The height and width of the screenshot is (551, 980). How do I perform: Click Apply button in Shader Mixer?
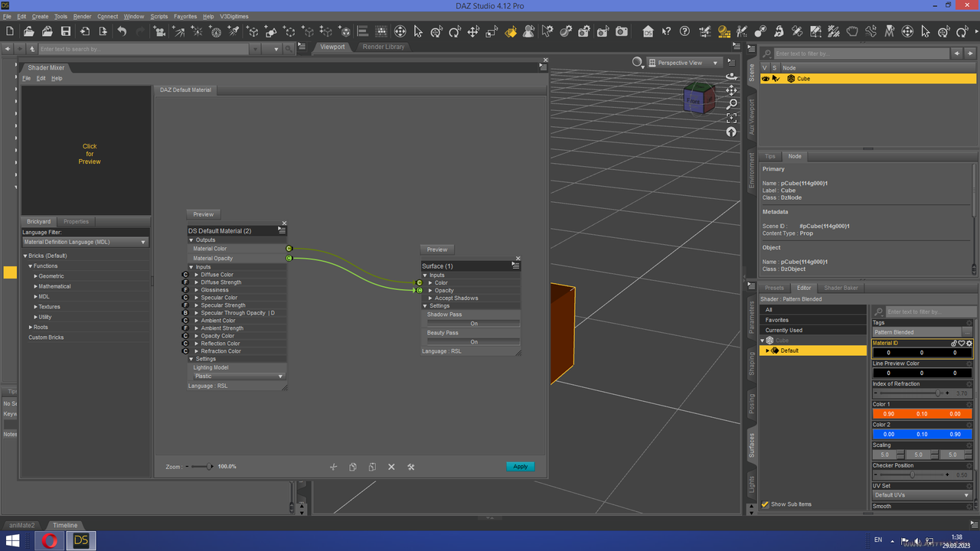[x=521, y=467]
